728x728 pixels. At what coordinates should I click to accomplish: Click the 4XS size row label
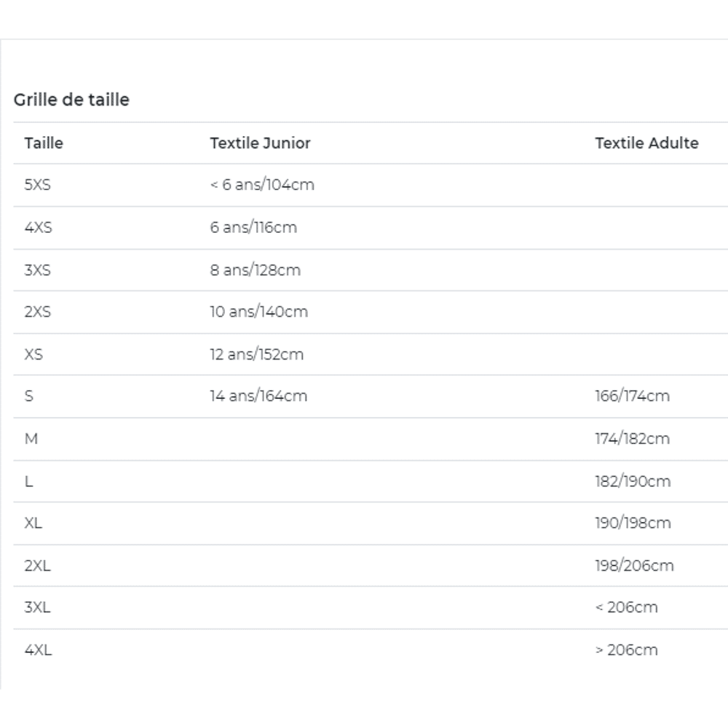[38, 227]
